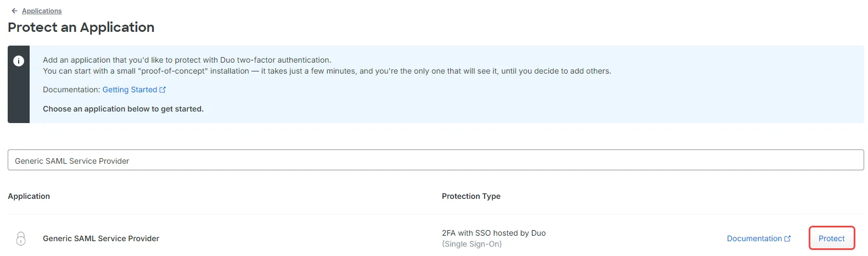Click the external-link icon after Getting Started
The width and height of the screenshot is (868, 256).
pos(163,90)
